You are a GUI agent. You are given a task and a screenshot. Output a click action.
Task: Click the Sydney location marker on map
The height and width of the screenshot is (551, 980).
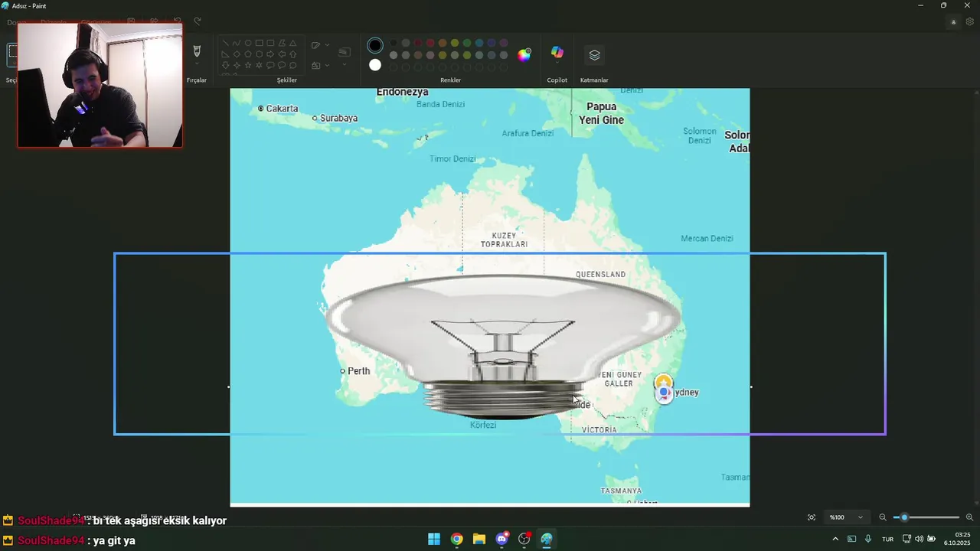[664, 388]
